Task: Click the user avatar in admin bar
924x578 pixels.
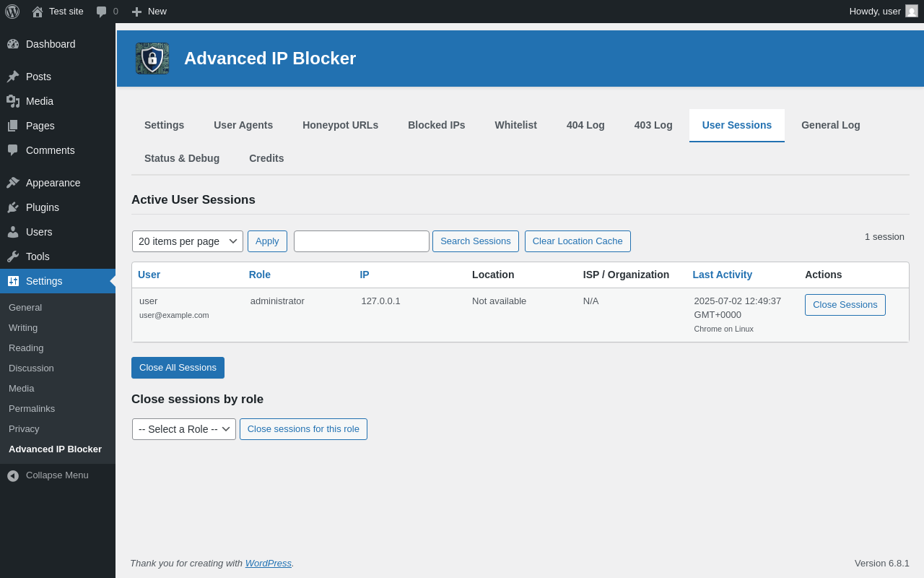Action: [912, 11]
